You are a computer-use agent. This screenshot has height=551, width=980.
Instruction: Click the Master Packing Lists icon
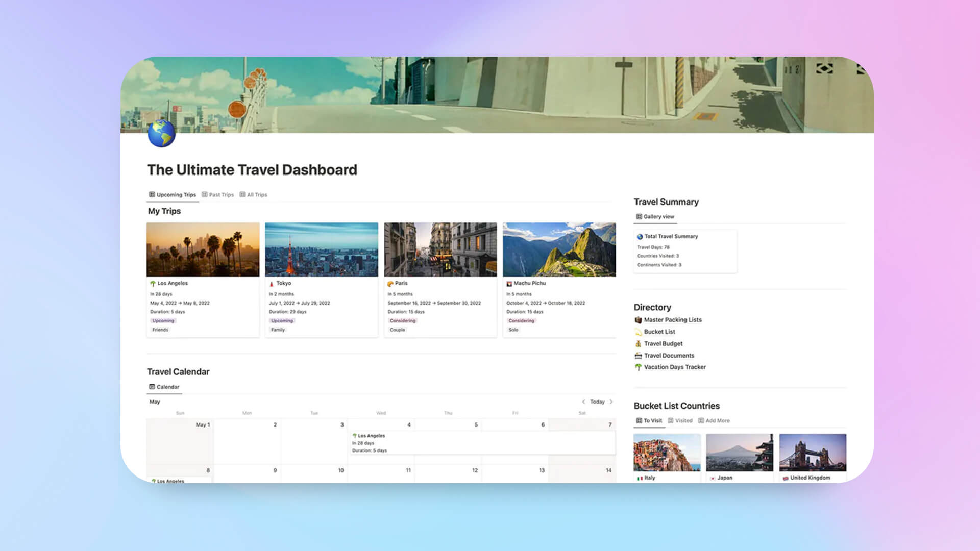pos(638,319)
